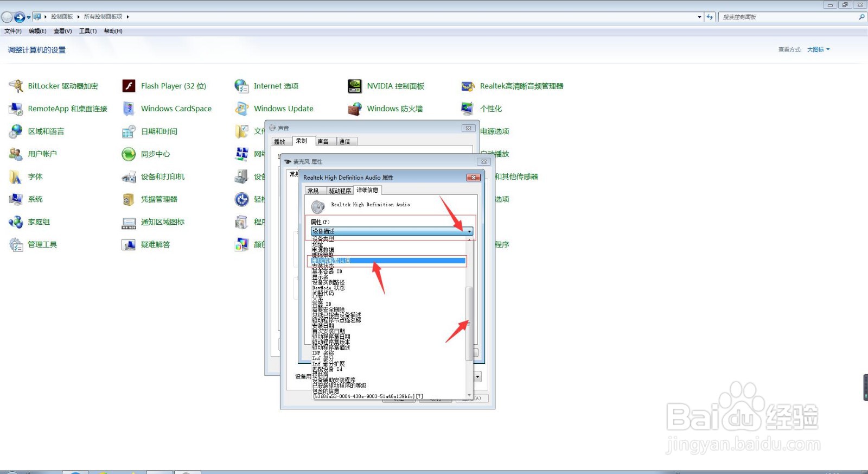Open the 文件(F) menu
Image resolution: width=868 pixels, height=474 pixels.
[x=13, y=31]
